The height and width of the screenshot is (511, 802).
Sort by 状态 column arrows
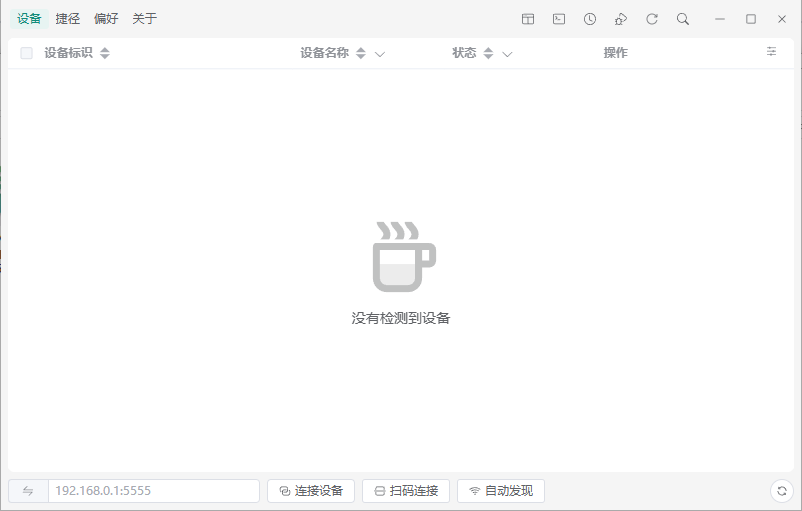point(488,53)
